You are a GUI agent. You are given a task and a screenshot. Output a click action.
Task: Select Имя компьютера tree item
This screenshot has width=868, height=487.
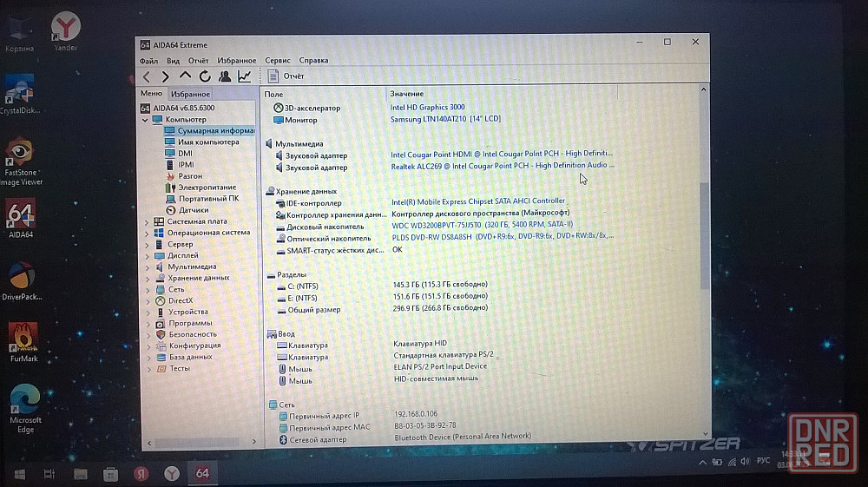202,142
